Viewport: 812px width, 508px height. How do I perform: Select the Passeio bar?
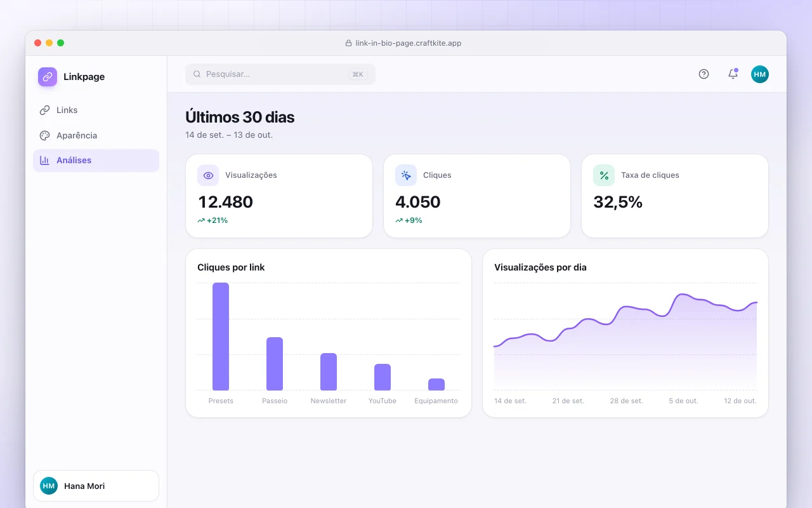275,364
